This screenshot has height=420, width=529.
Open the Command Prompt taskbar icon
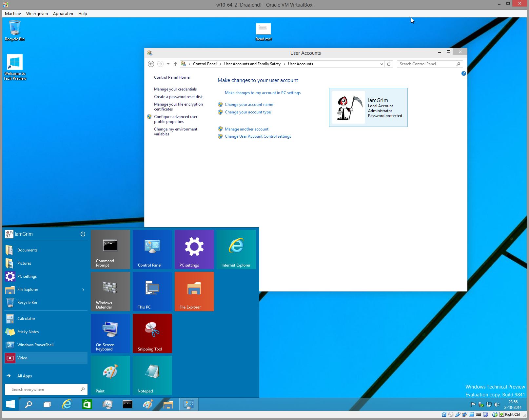click(127, 404)
